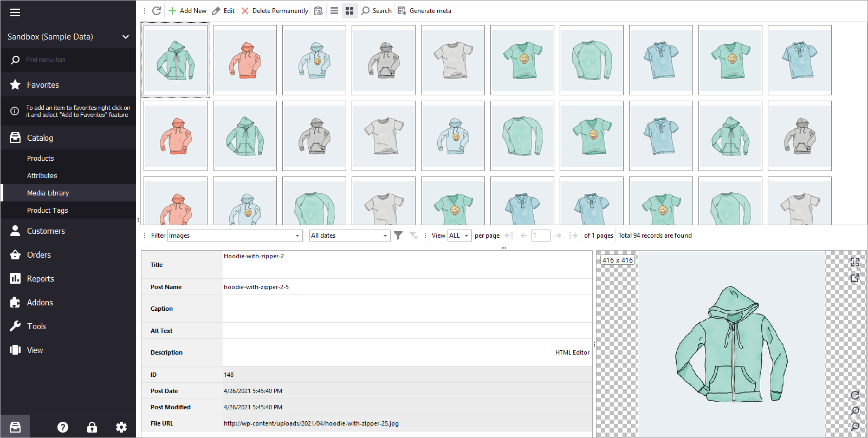The height and width of the screenshot is (438, 868).
Task: Open the help question mark icon
Action: [x=63, y=427]
